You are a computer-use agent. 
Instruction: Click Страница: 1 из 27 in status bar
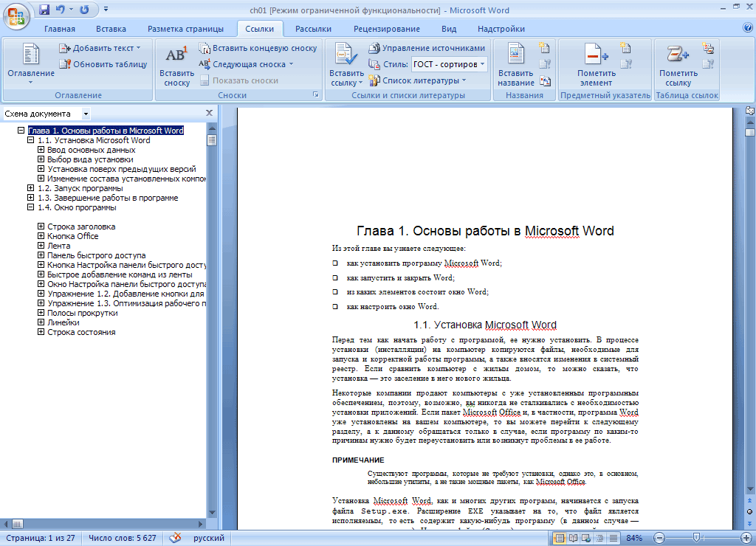pos(41,539)
